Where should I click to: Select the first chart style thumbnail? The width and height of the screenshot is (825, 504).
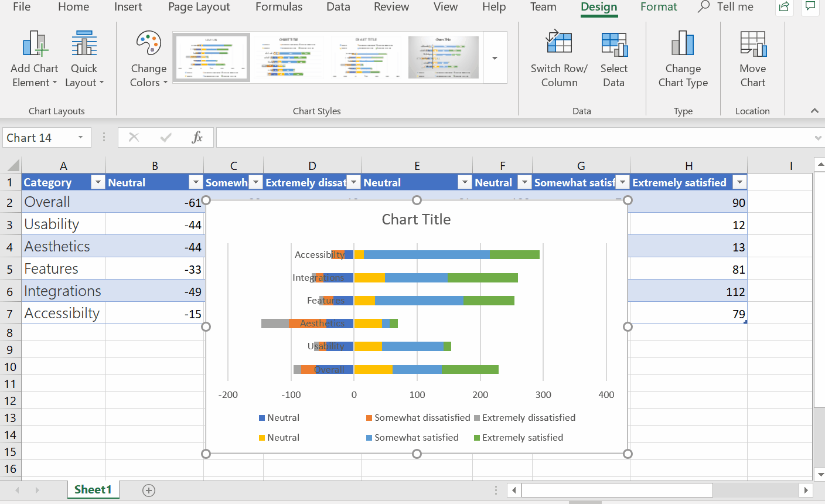(x=212, y=57)
